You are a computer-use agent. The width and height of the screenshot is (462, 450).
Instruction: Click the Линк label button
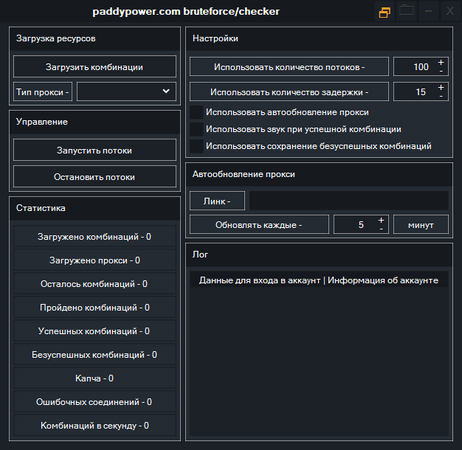(217, 201)
